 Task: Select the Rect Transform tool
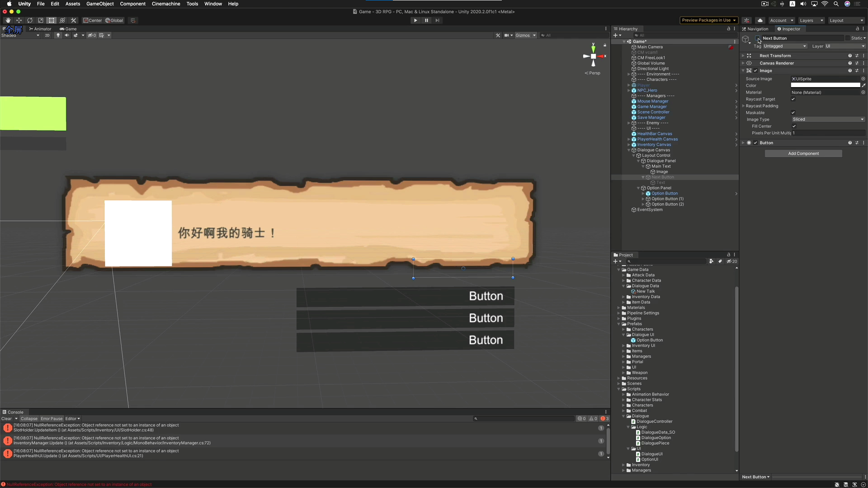[52, 20]
